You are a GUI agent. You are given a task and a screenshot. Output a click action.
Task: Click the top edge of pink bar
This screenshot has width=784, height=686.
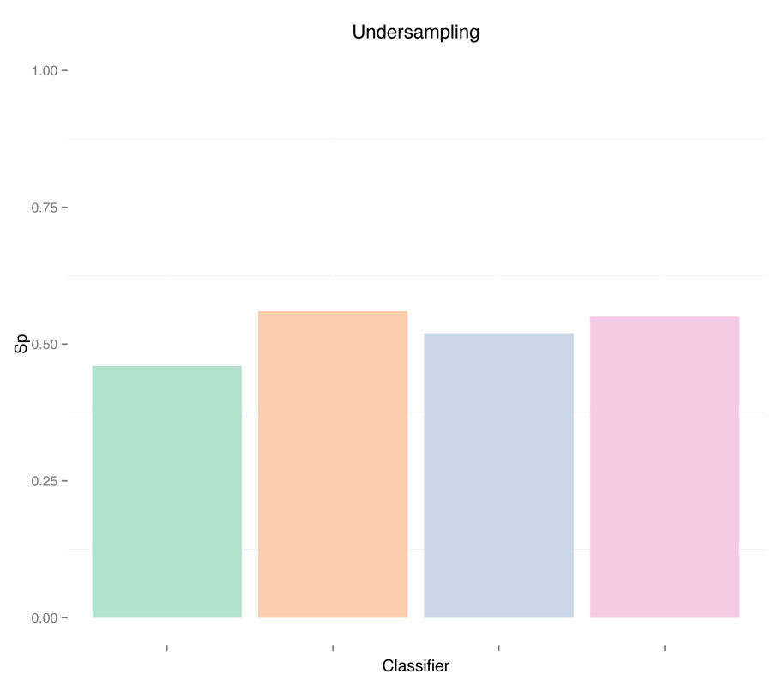point(665,317)
